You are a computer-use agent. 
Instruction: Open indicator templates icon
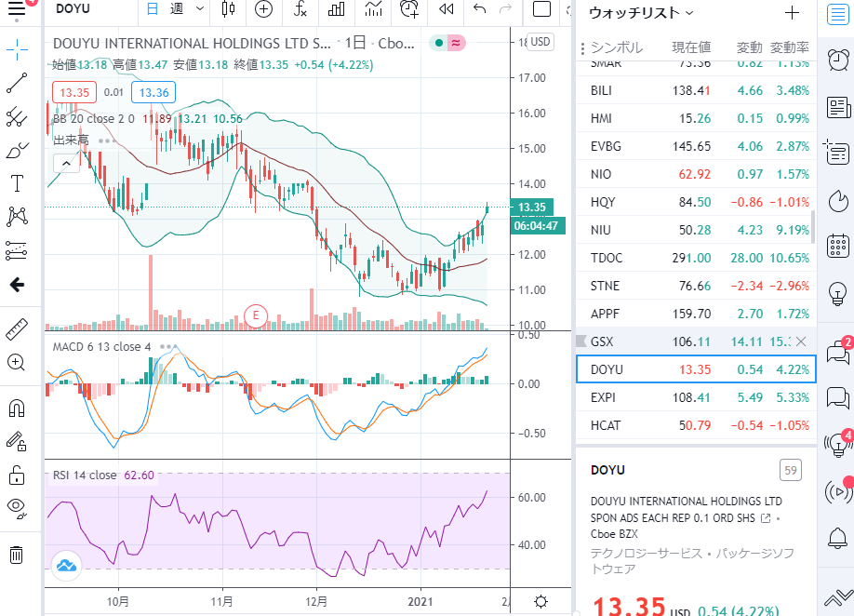pos(373,8)
